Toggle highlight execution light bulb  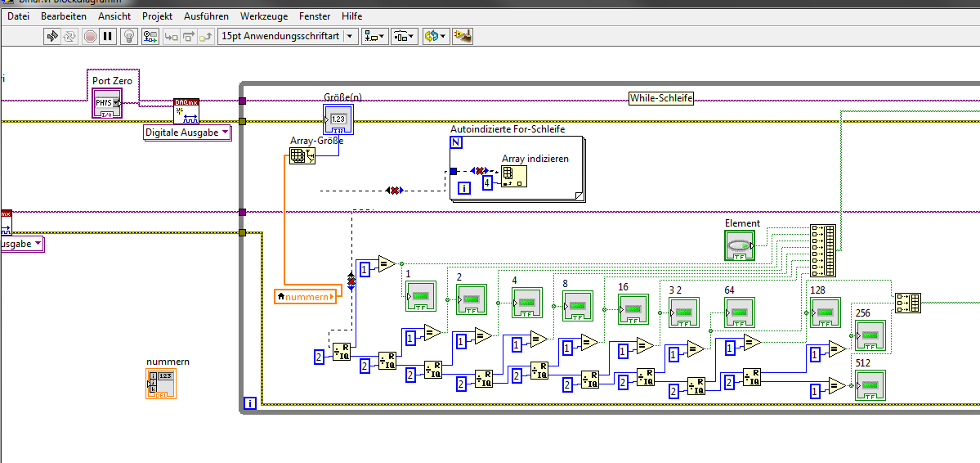click(x=128, y=36)
